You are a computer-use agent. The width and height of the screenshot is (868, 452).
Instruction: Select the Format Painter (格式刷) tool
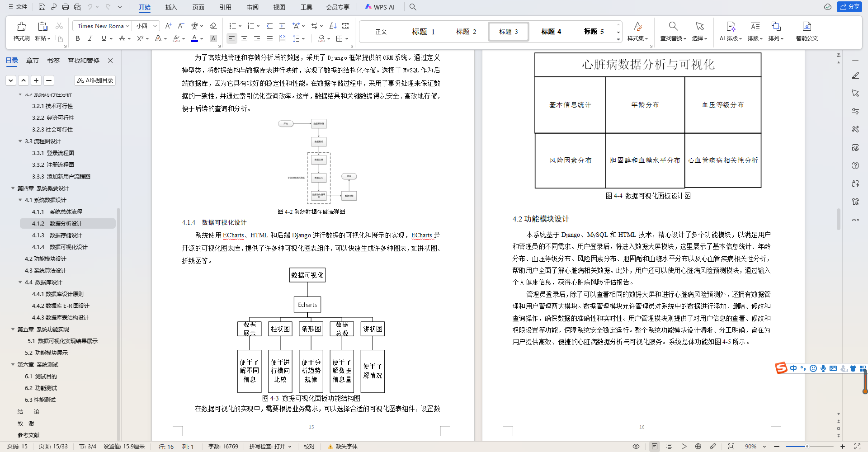[x=21, y=31]
